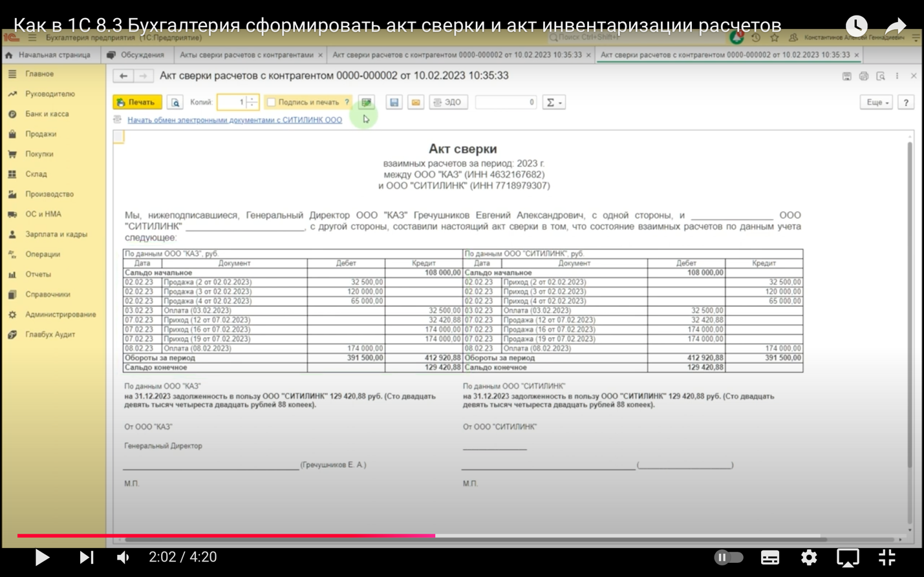Click the printer icon in the form header
Viewport: 924px width, 577px height.
(863, 76)
